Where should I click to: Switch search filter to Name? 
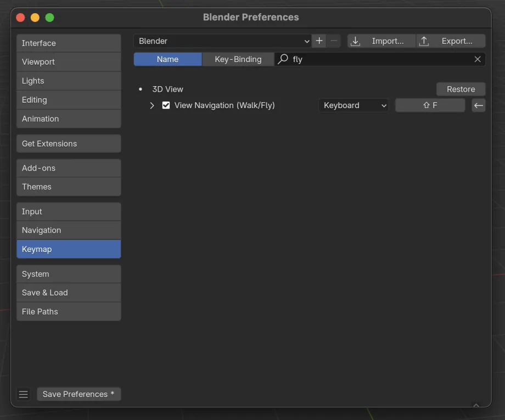tap(168, 59)
